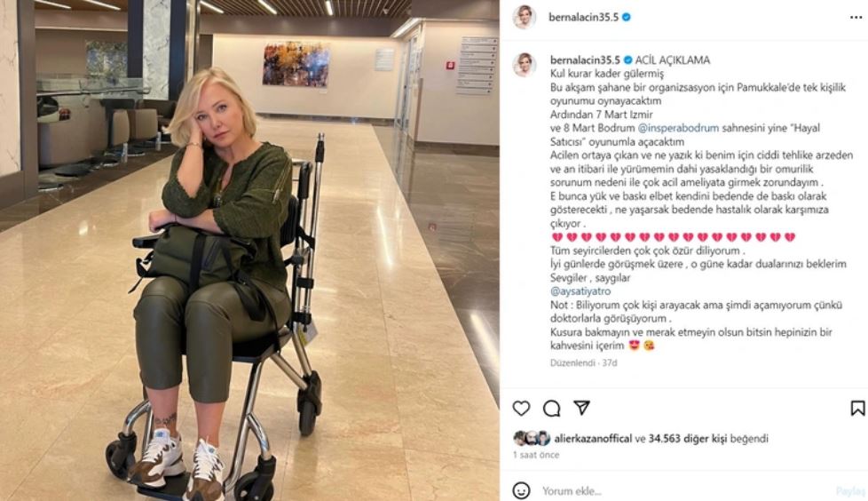Focus the Yorum ekle comment field
868x501 pixels.
686,490
